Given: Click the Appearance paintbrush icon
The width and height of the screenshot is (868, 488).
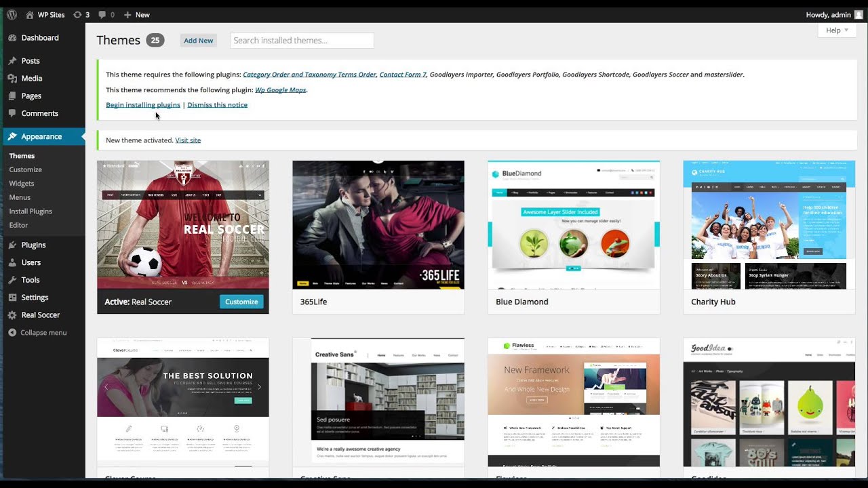Looking at the screenshot, I should pos(12,137).
